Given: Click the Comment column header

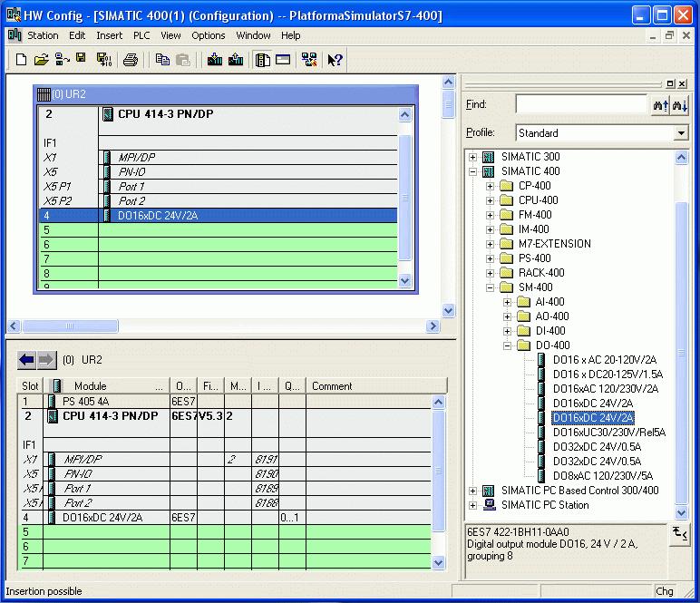Looking at the screenshot, I should (376, 385).
